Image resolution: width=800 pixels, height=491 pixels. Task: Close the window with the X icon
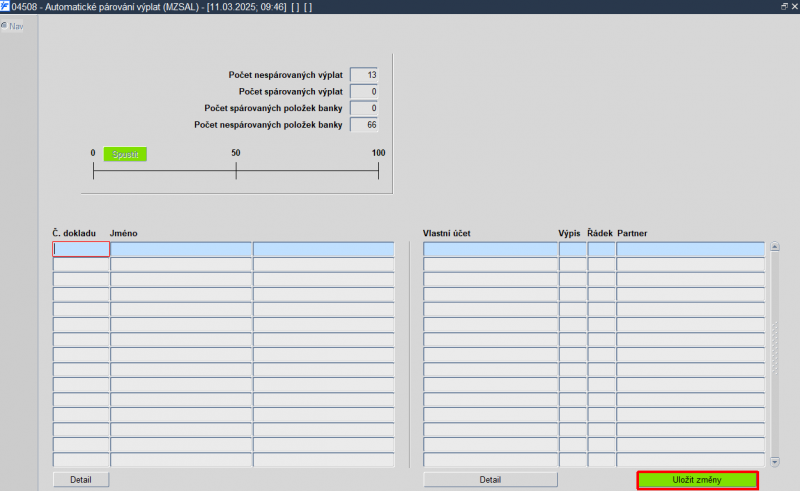(794, 6)
